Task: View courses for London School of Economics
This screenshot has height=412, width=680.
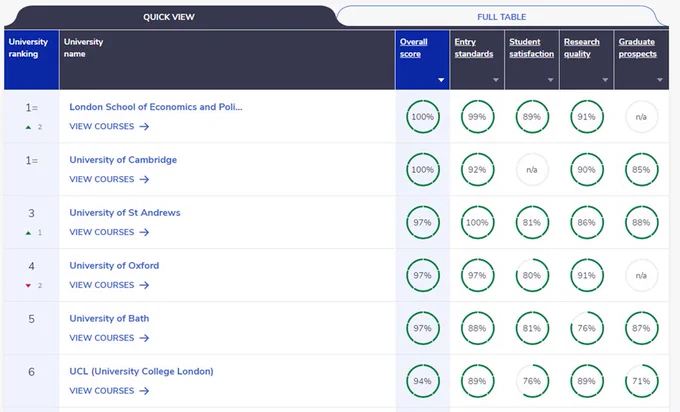Action: coord(109,126)
